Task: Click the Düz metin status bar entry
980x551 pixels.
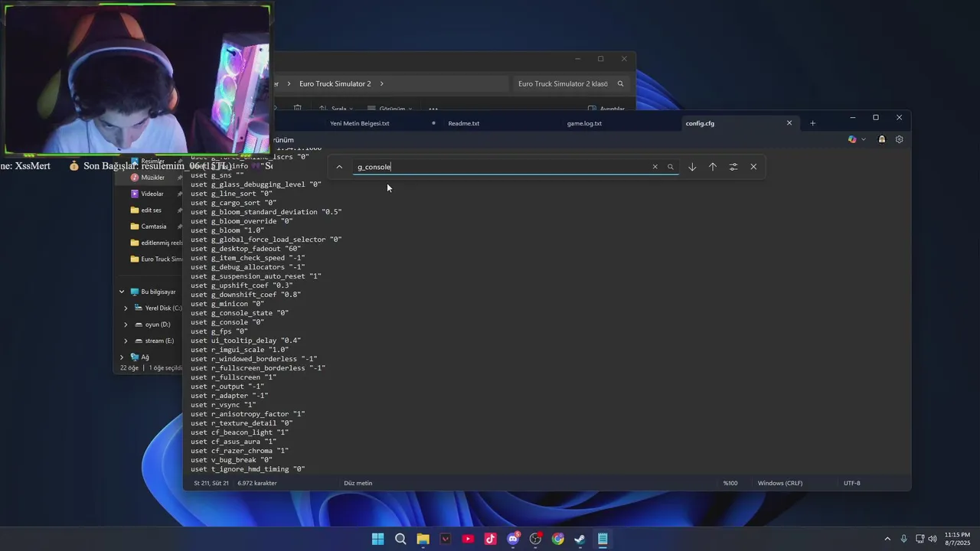Action: [x=358, y=483]
